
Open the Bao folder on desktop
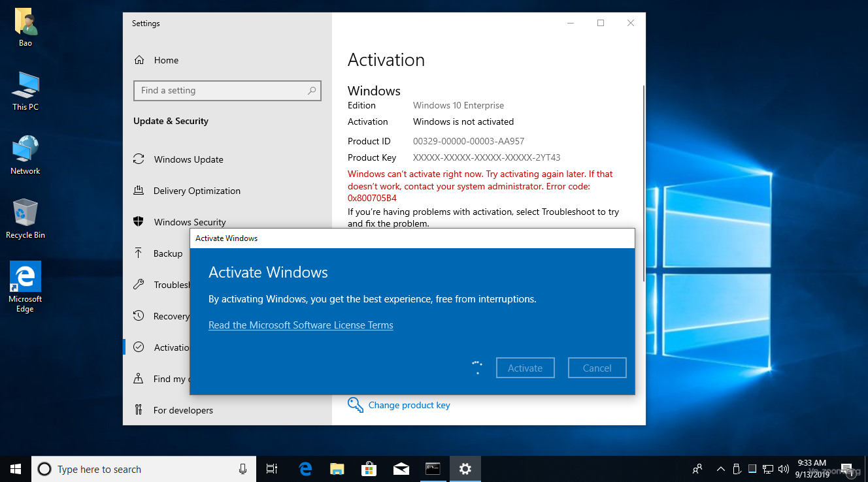pos(25,28)
